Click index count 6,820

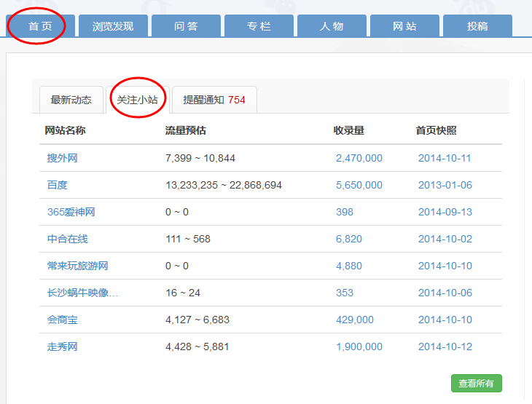(x=349, y=239)
